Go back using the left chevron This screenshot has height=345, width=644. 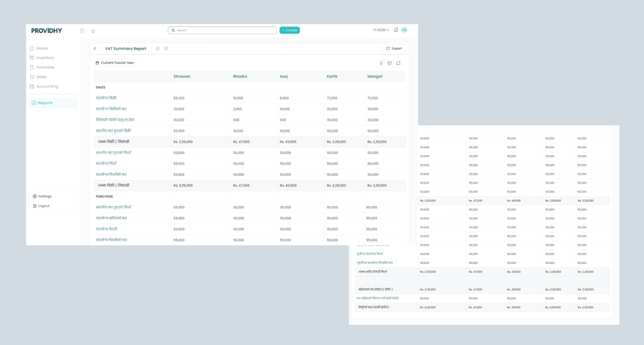coord(95,49)
